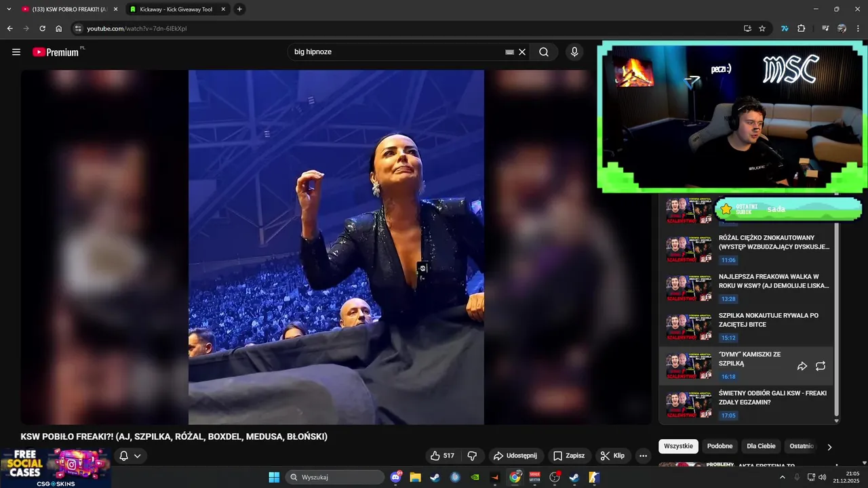Show next filter chips with right chevron

(829, 447)
